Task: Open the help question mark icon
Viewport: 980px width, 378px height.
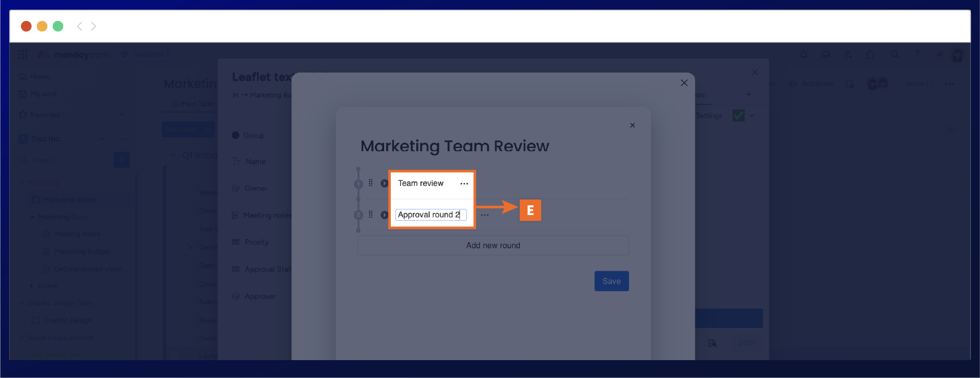Action: 917,55
